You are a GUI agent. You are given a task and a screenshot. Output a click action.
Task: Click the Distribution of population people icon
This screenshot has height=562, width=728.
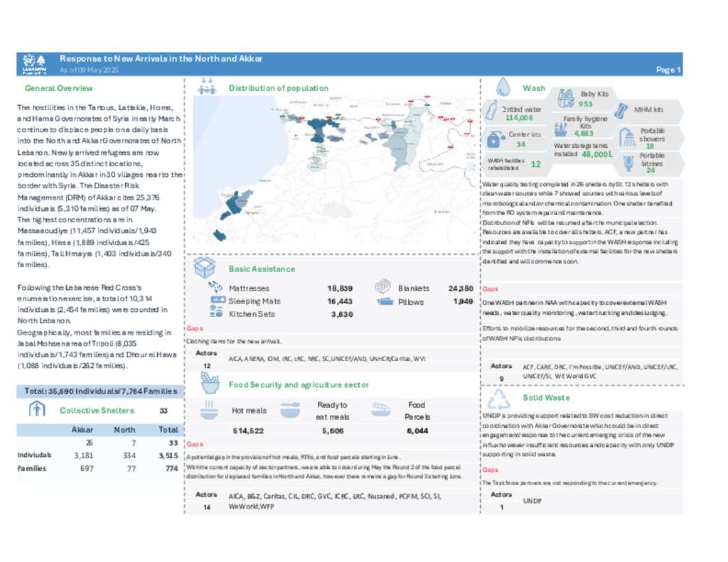click(x=207, y=87)
